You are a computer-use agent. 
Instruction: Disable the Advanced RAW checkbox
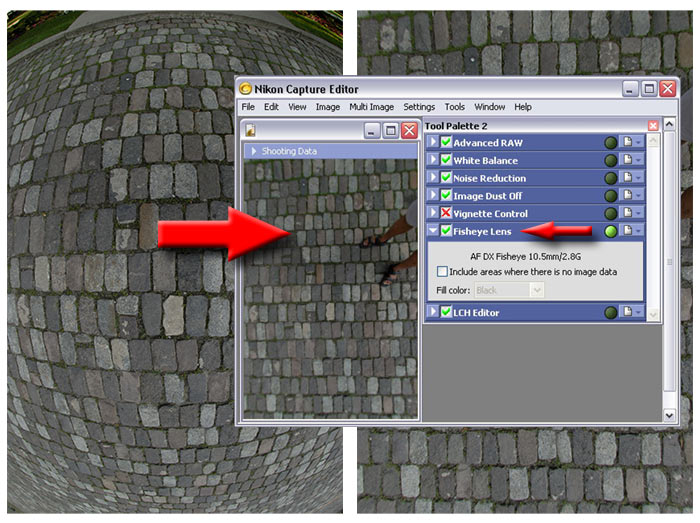tap(446, 142)
